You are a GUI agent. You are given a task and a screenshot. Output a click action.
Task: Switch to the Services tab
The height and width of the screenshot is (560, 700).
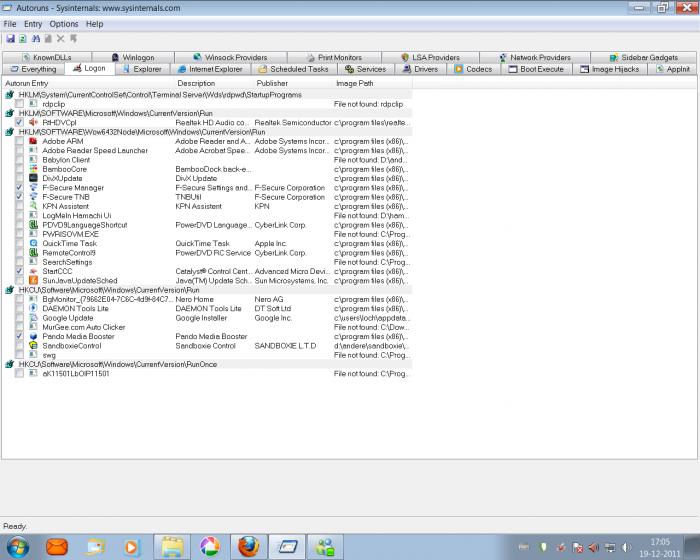point(366,69)
